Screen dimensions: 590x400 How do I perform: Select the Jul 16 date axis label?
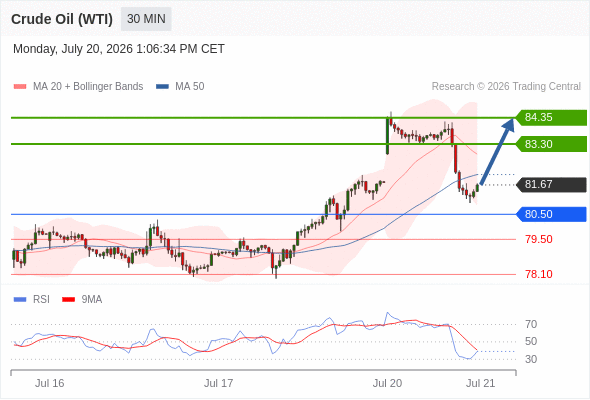pyautogui.click(x=50, y=383)
